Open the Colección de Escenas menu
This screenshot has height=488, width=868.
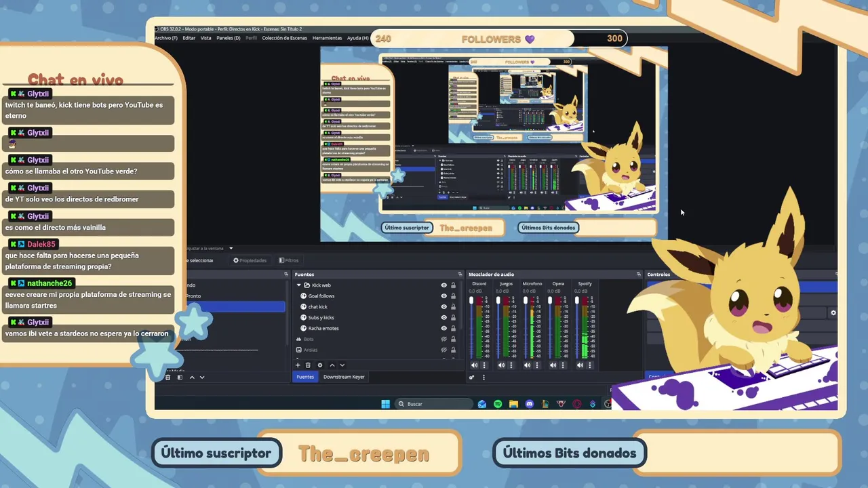coord(285,38)
